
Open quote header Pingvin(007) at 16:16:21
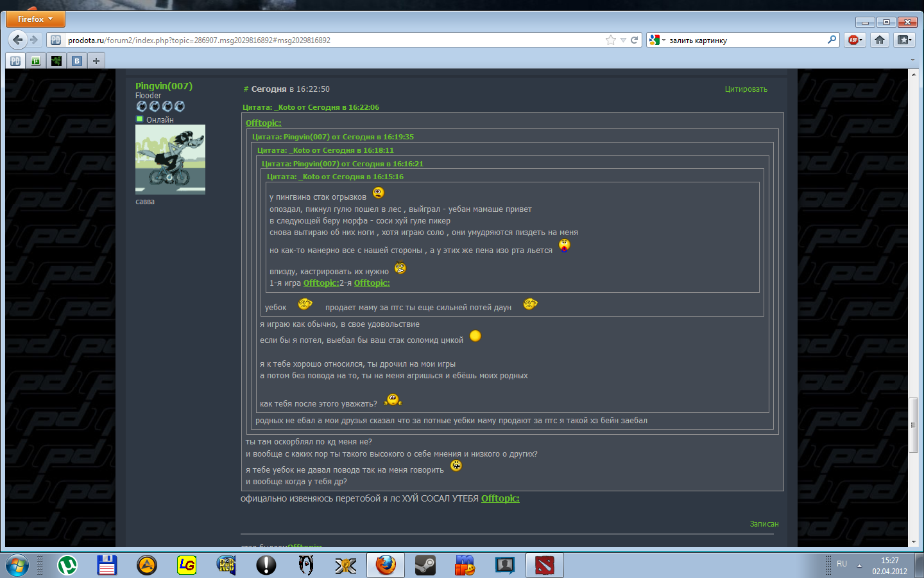pos(343,164)
